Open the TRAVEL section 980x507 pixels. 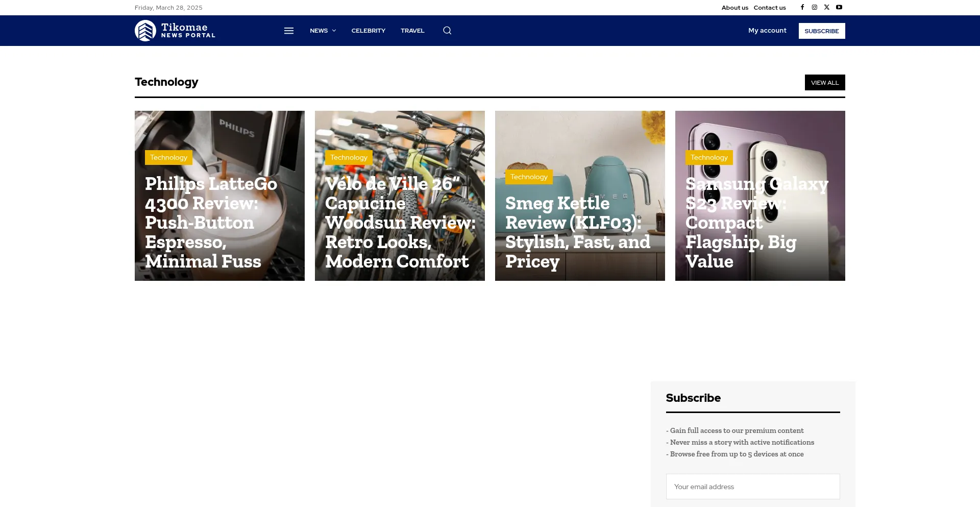[412, 31]
